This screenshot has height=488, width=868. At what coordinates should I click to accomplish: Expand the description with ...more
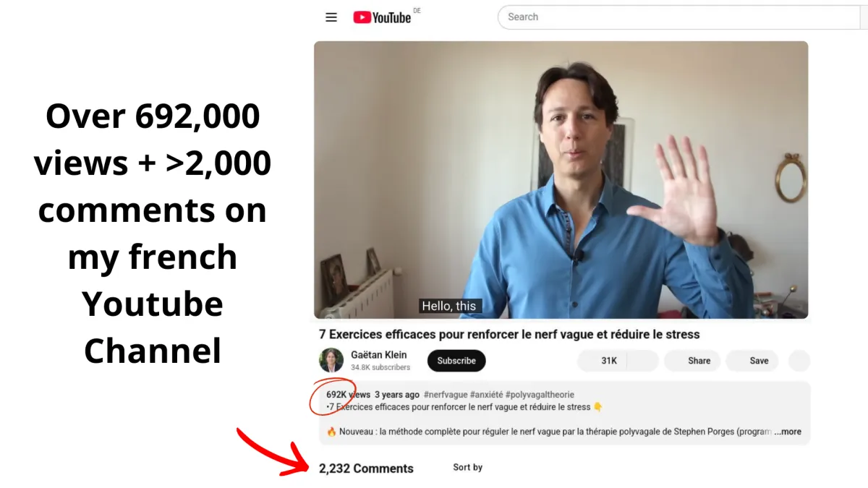(788, 432)
